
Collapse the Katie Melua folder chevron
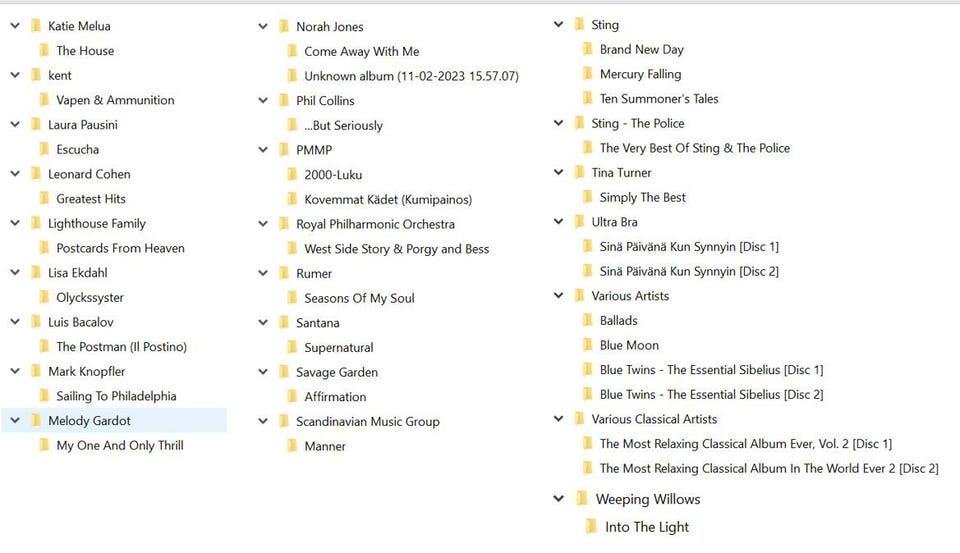coord(15,26)
